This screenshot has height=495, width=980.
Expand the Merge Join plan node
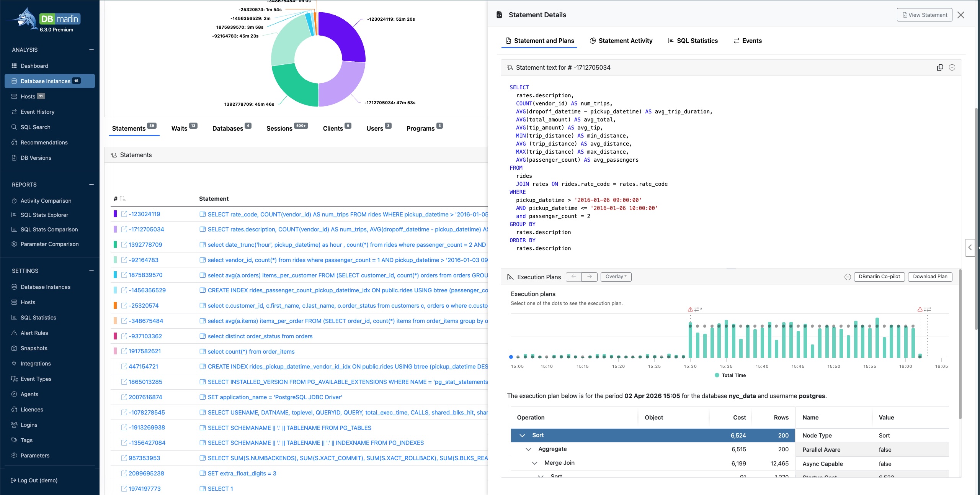click(534, 463)
